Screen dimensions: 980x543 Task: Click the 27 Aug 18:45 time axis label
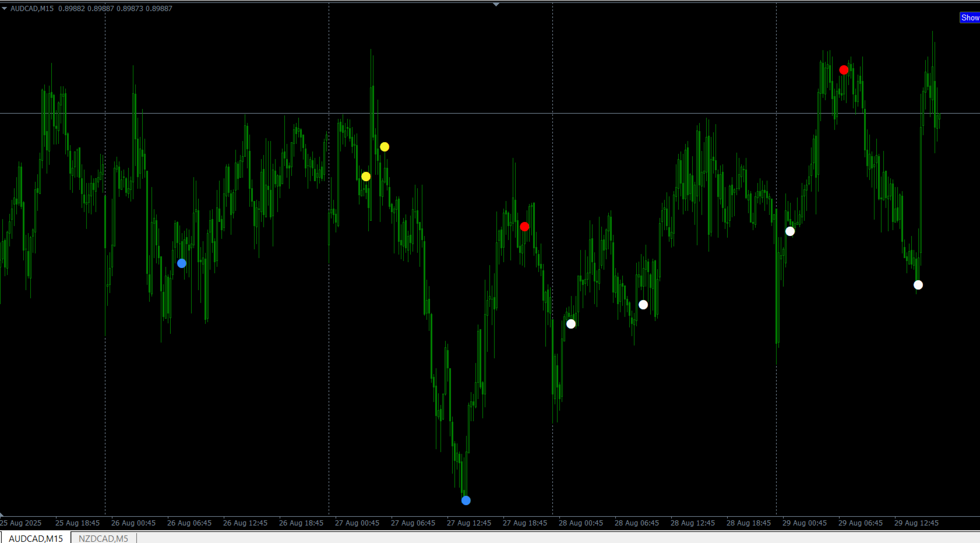(525, 523)
